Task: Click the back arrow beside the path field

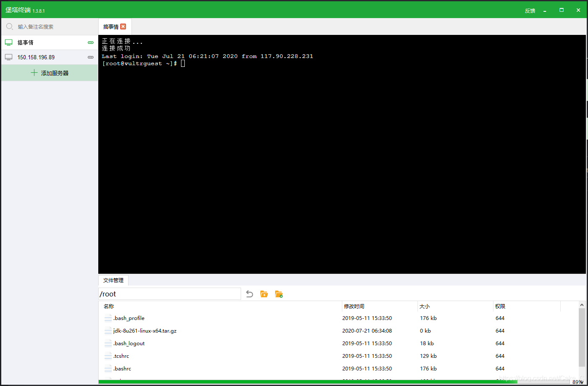Action: (x=249, y=294)
